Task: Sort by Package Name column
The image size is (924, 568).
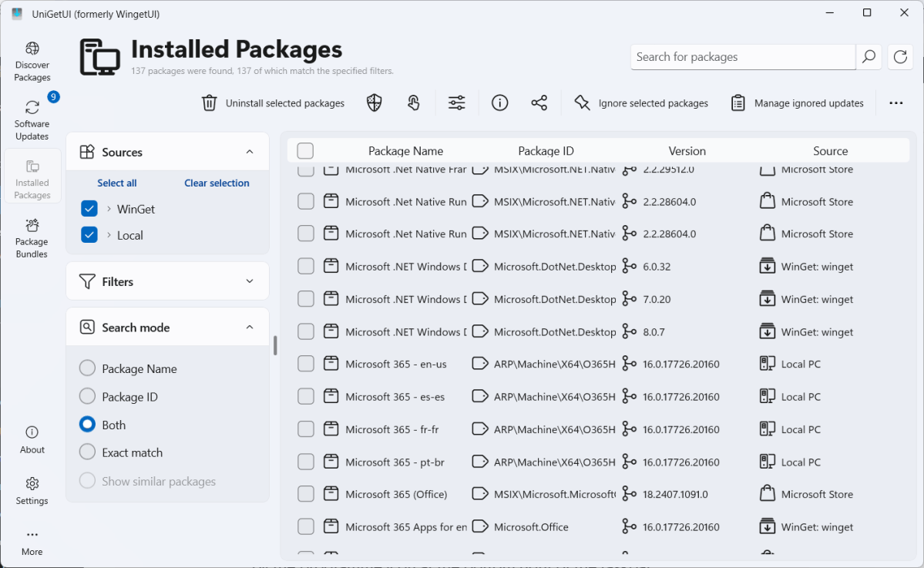Action: 405,151
